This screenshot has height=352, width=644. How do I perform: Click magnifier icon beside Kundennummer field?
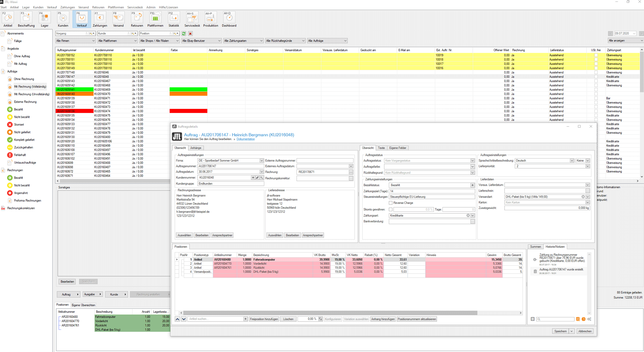point(262,178)
